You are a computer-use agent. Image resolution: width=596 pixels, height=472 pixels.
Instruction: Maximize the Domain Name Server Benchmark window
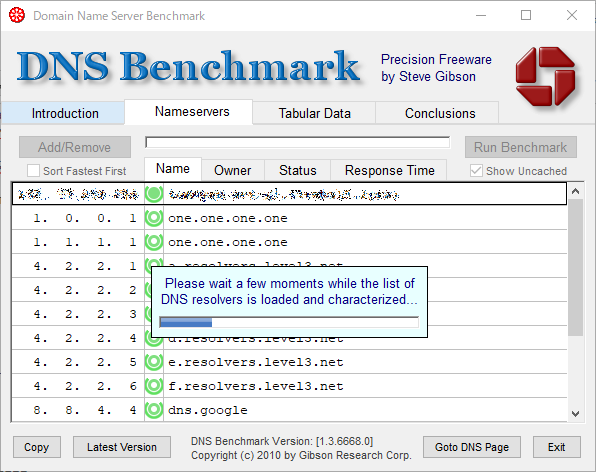click(526, 15)
